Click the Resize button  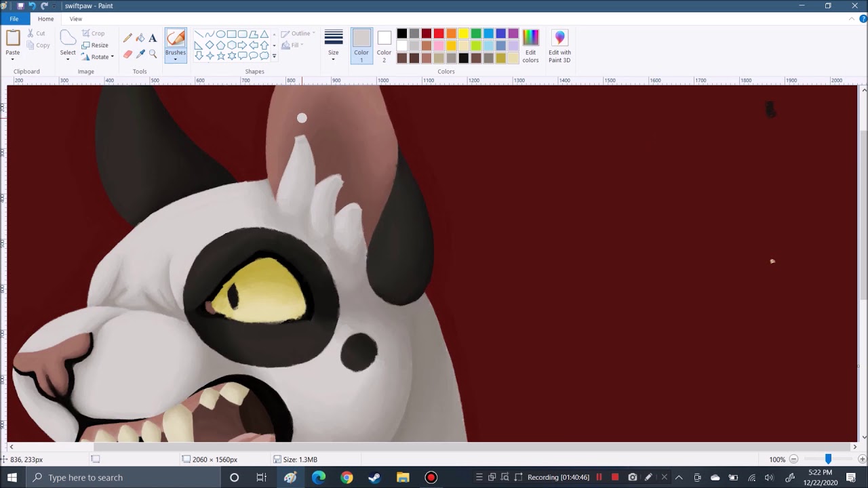[x=95, y=45]
